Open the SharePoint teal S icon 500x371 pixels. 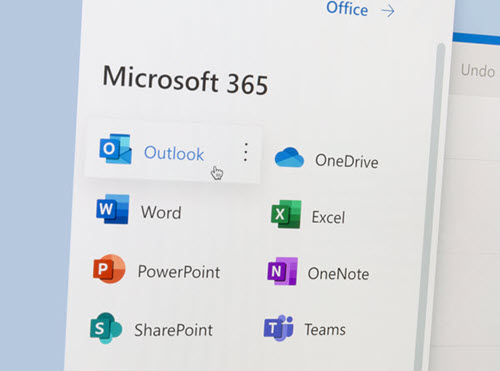point(106,328)
